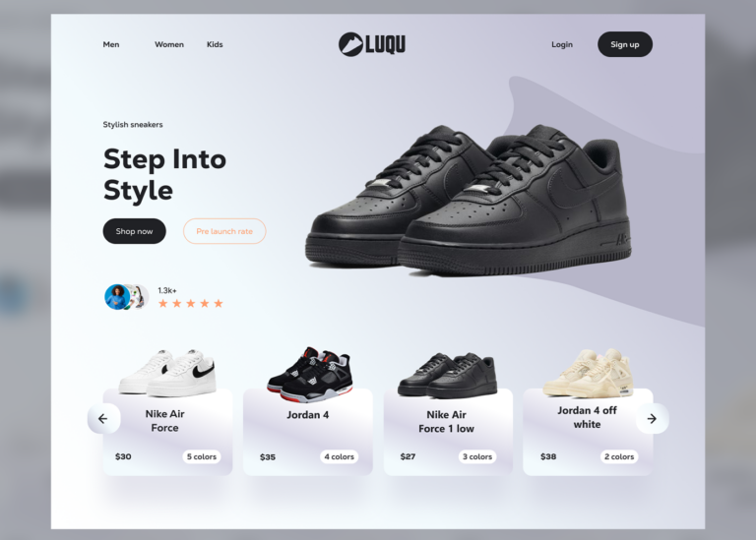Click the previous carousel arrow
Image resolution: width=756 pixels, height=540 pixels.
click(103, 419)
